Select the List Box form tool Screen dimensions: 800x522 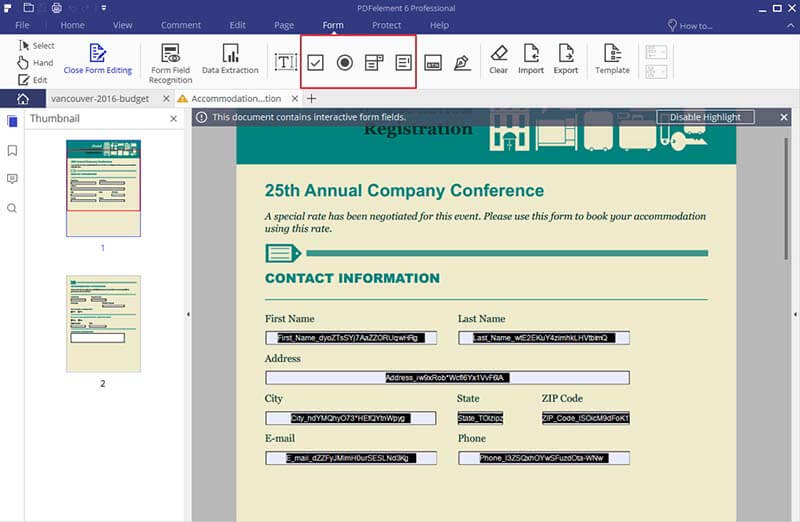tap(402, 62)
